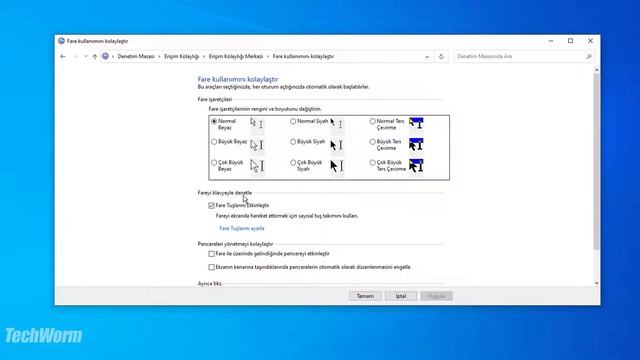Enable activate window on mouse hover checkbox

click(211, 254)
